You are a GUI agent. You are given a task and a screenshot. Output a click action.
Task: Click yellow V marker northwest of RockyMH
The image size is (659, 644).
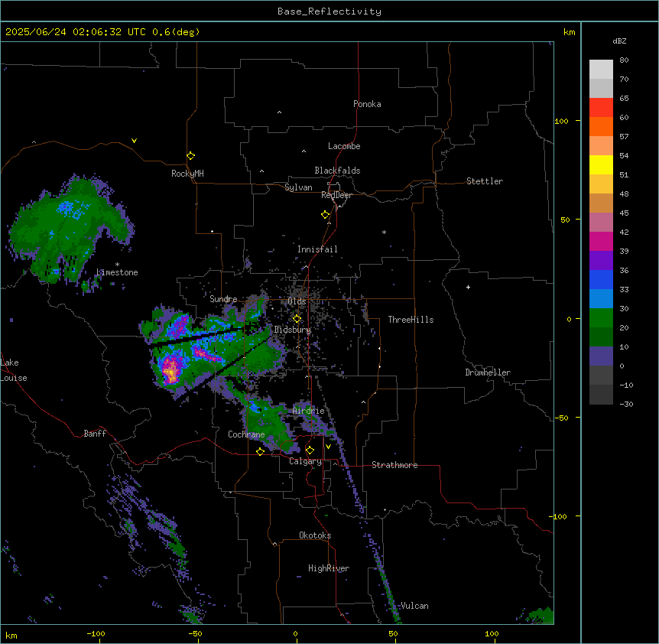[134, 141]
